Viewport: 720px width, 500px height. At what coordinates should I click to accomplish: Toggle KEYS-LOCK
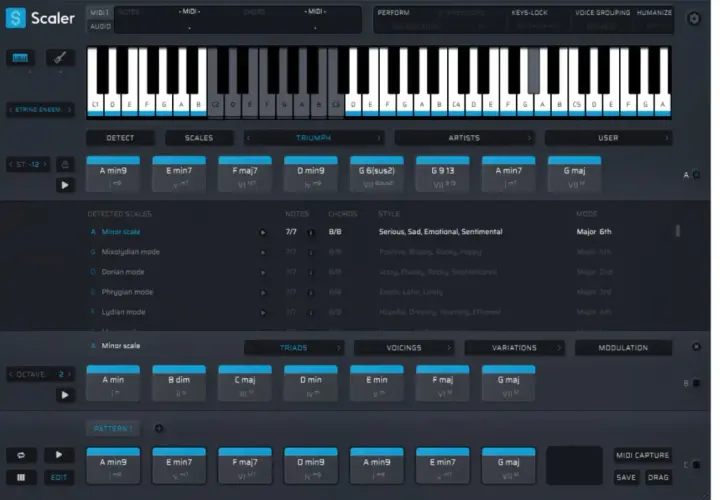[x=529, y=13]
